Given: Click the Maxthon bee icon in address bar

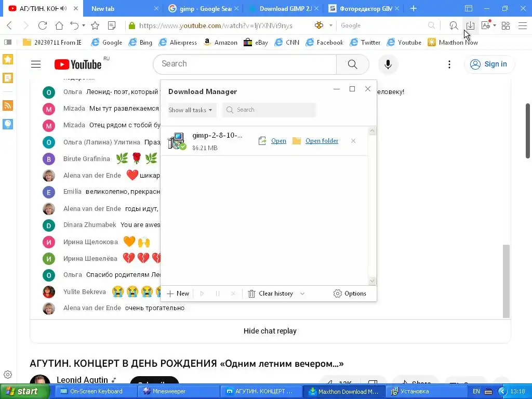Looking at the screenshot, I should tap(319, 25).
